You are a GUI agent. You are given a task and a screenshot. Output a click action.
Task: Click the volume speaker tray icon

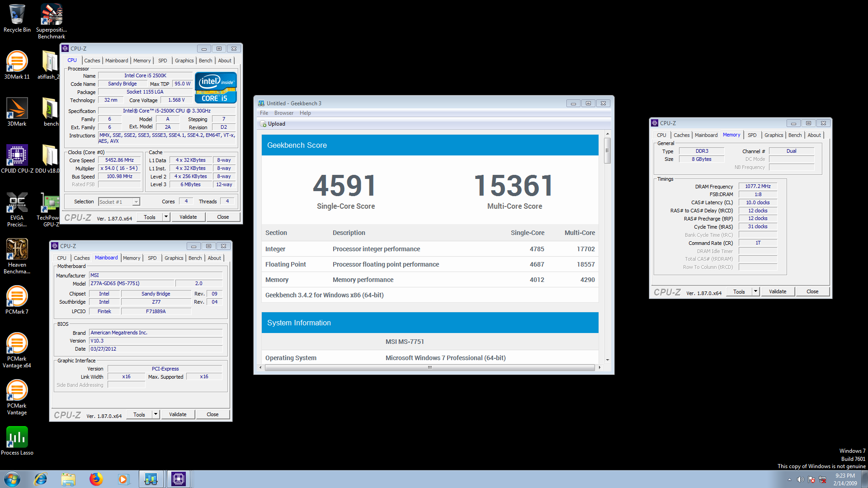[x=800, y=479]
